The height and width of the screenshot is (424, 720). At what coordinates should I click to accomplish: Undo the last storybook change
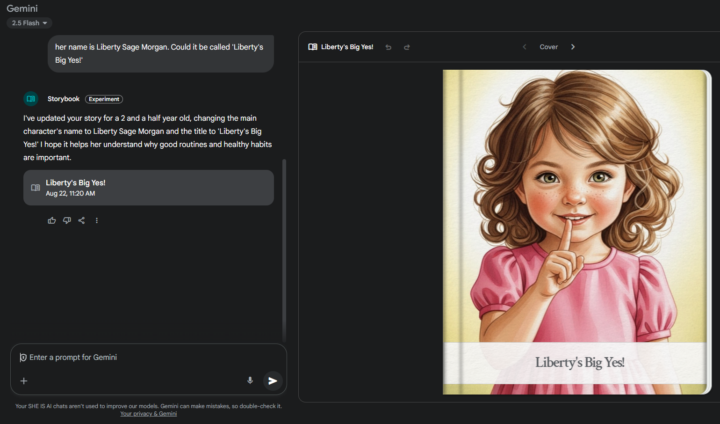388,47
